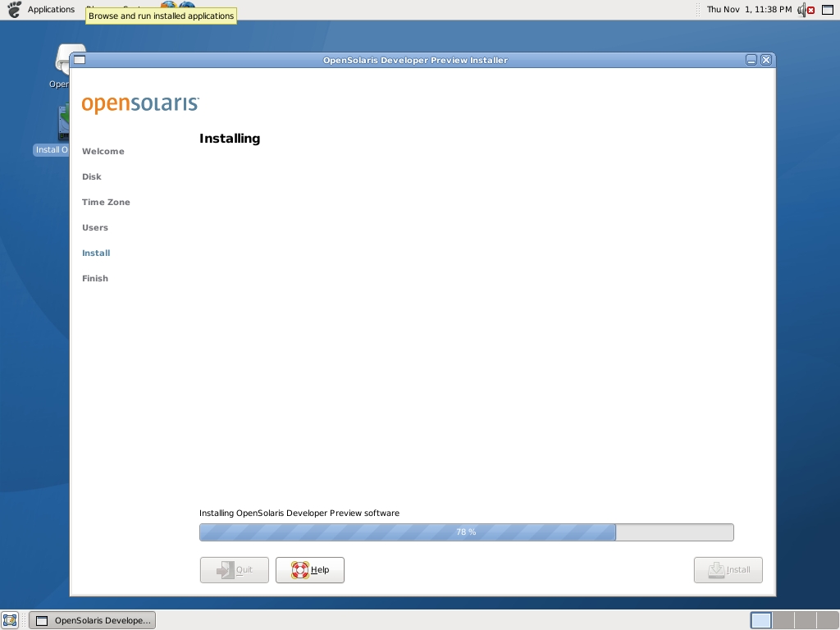Image resolution: width=840 pixels, height=630 pixels.
Task: Click the GNOME foot logo icon
Action: coord(13,10)
